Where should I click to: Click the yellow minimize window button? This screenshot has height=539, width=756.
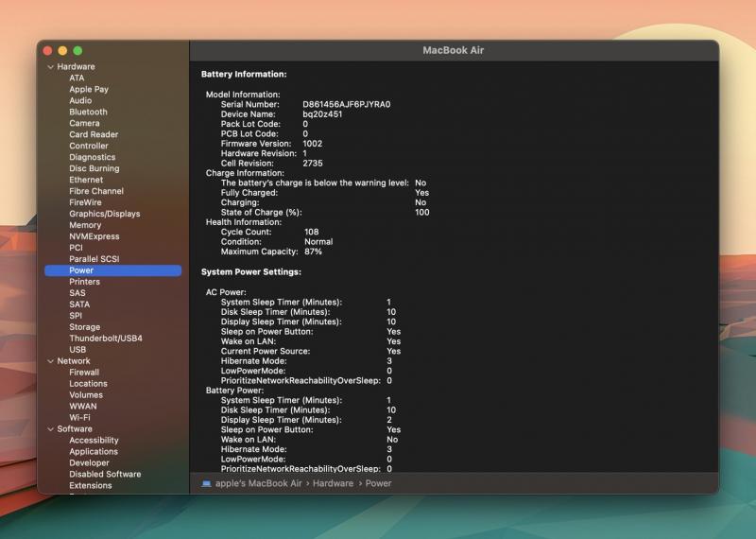[62, 51]
